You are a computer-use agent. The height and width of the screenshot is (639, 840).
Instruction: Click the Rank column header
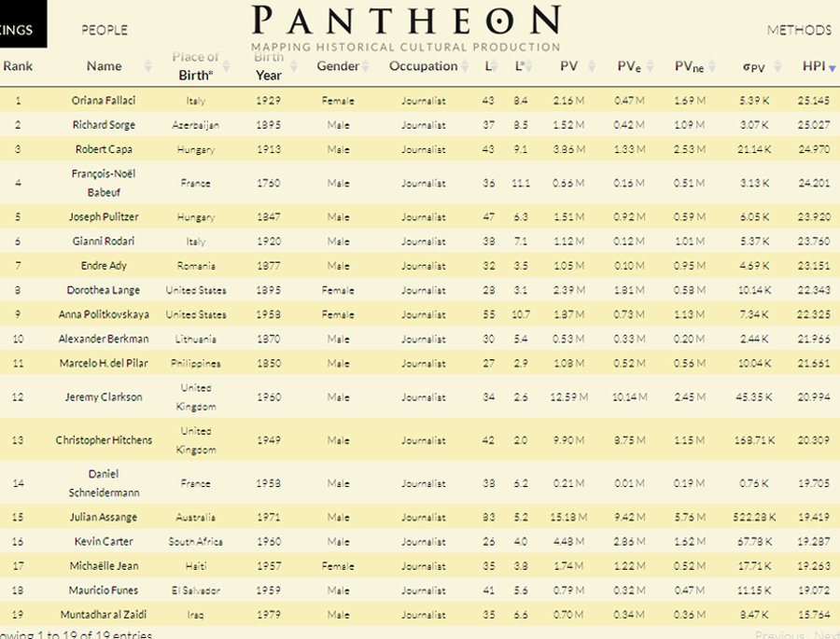[18, 66]
